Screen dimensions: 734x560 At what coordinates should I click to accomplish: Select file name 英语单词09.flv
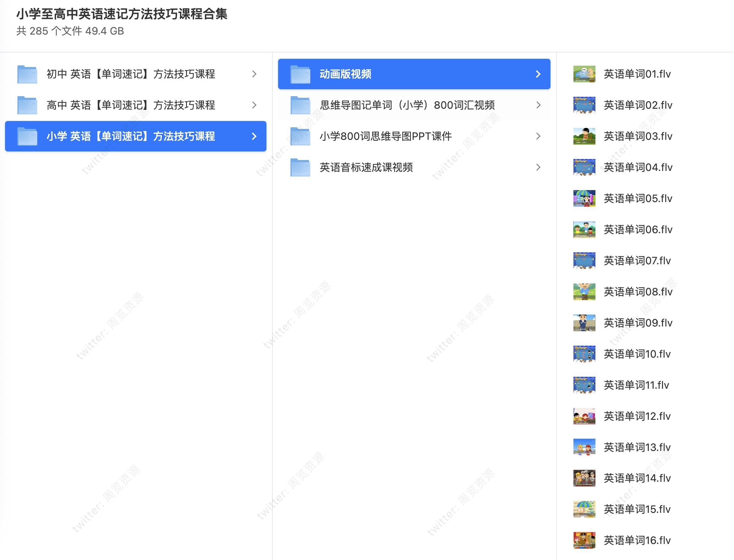click(638, 323)
